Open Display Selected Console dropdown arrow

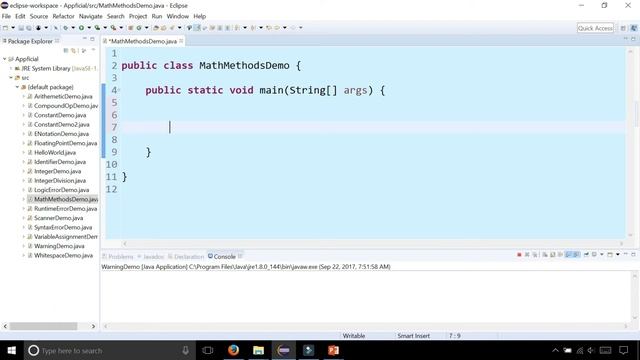pos(602,255)
